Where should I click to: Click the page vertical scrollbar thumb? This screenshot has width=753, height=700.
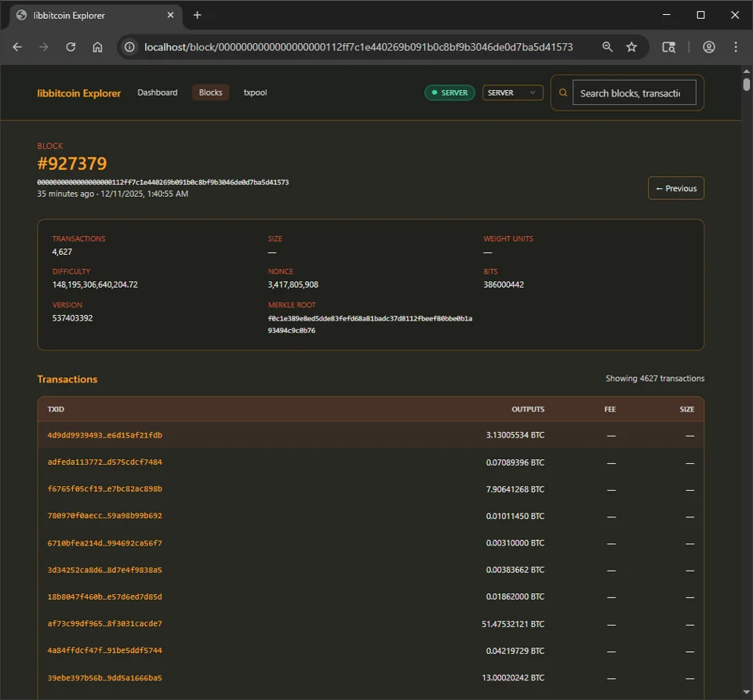(x=746, y=85)
